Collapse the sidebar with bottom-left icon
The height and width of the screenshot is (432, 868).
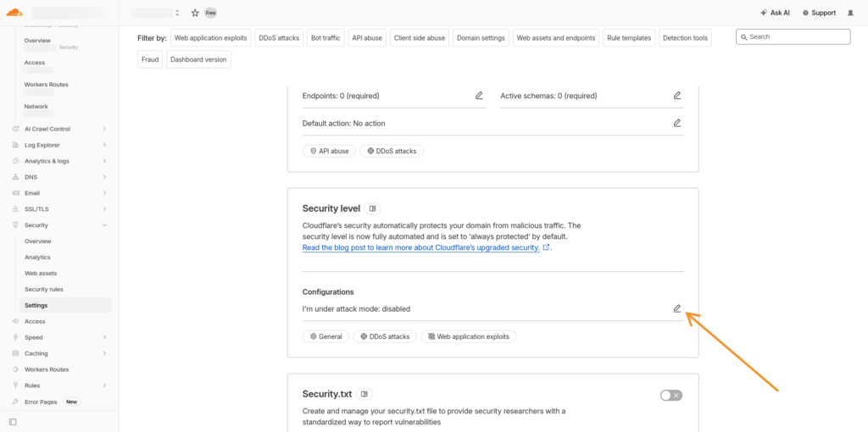pyautogui.click(x=13, y=421)
